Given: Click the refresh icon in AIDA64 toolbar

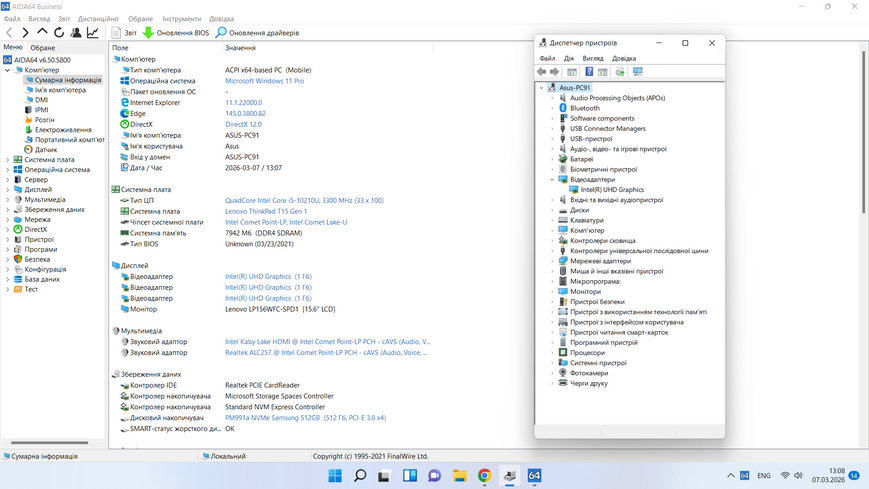Looking at the screenshot, I should point(59,33).
